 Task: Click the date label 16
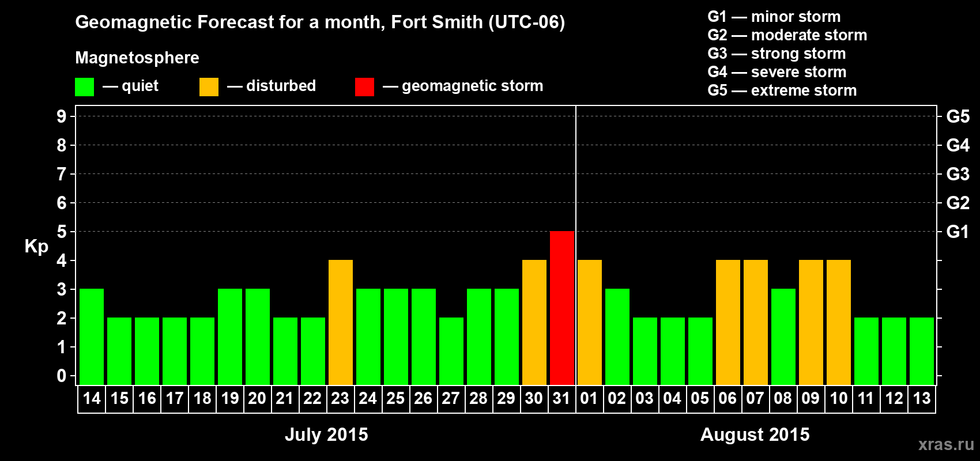(x=147, y=398)
